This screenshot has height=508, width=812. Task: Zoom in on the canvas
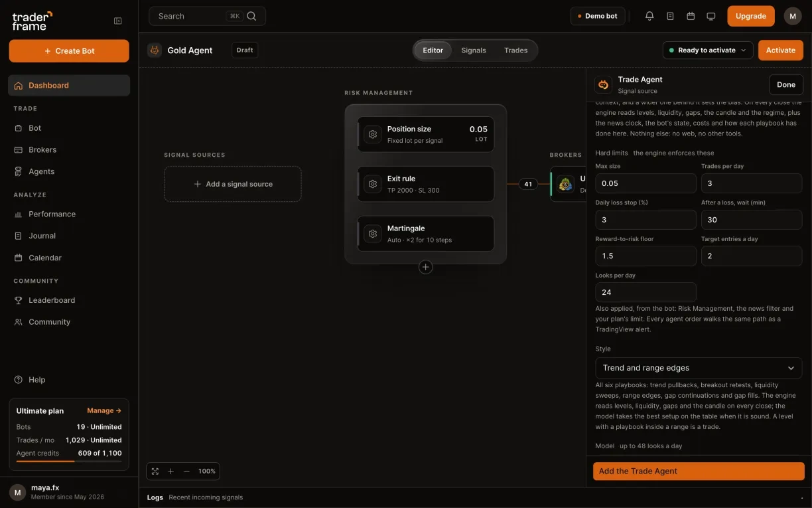(170, 471)
